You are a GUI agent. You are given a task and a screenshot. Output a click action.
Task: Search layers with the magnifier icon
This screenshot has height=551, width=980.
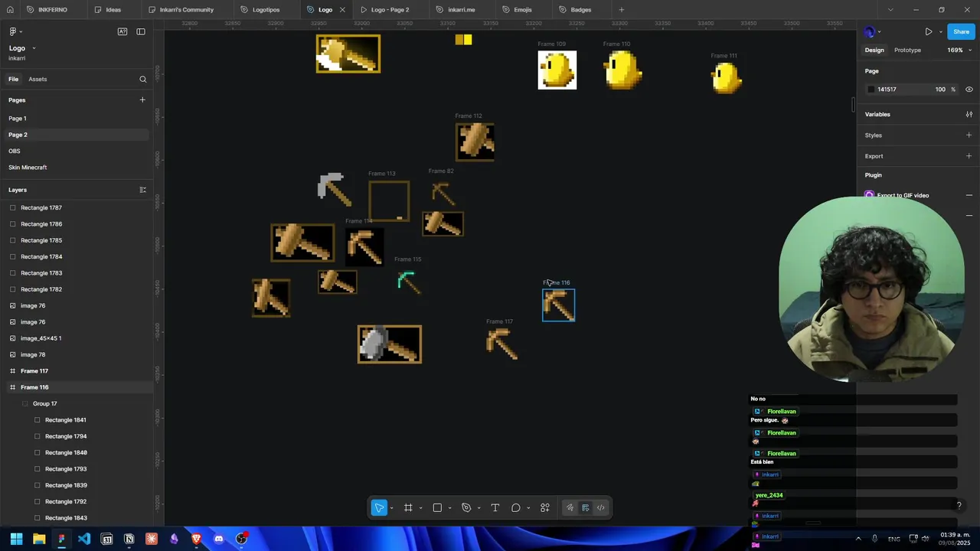tap(142, 79)
